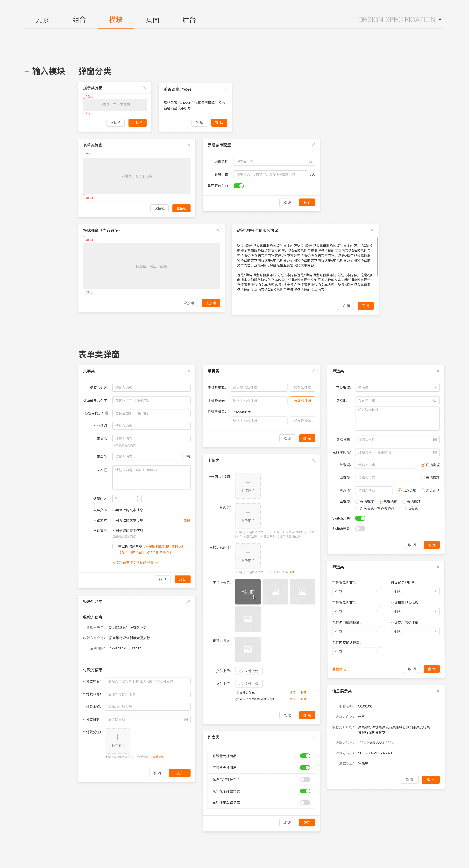Select the 如果选项非常多可转行 radio button
469x868 pixels.
click(x=357, y=508)
